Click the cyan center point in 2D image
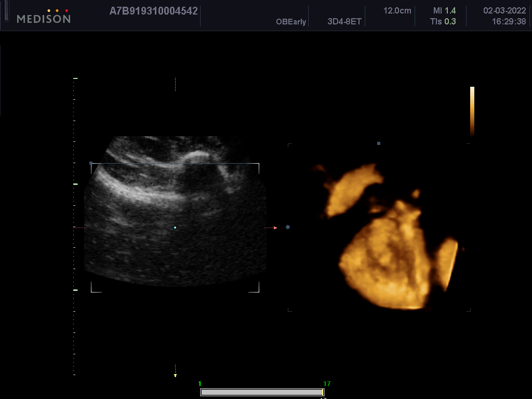Viewport: 532px width, 399px height. click(175, 228)
